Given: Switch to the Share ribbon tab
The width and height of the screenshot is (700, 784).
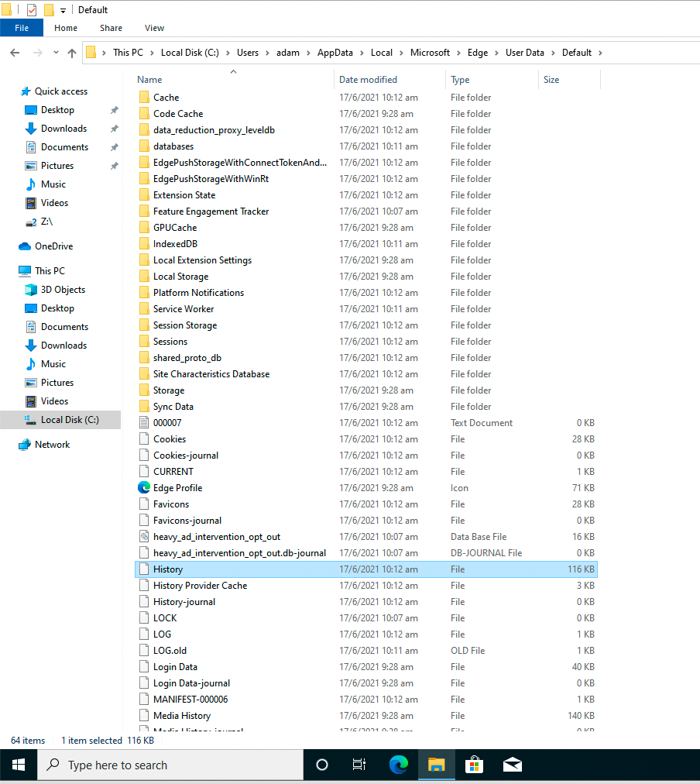Looking at the screenshot, I should [111, 28].
